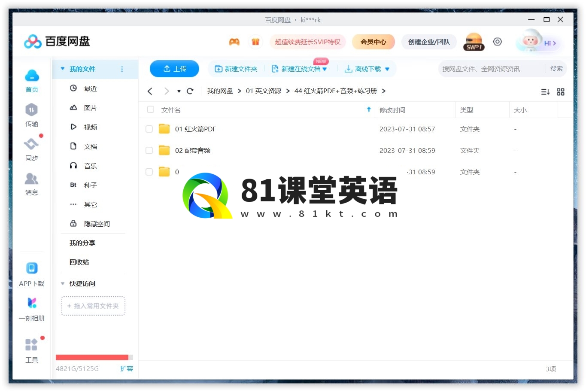The width and height of the screenshot is (586, 392).
Task: Go forward with the right arrow
Action: coord(167,91)
